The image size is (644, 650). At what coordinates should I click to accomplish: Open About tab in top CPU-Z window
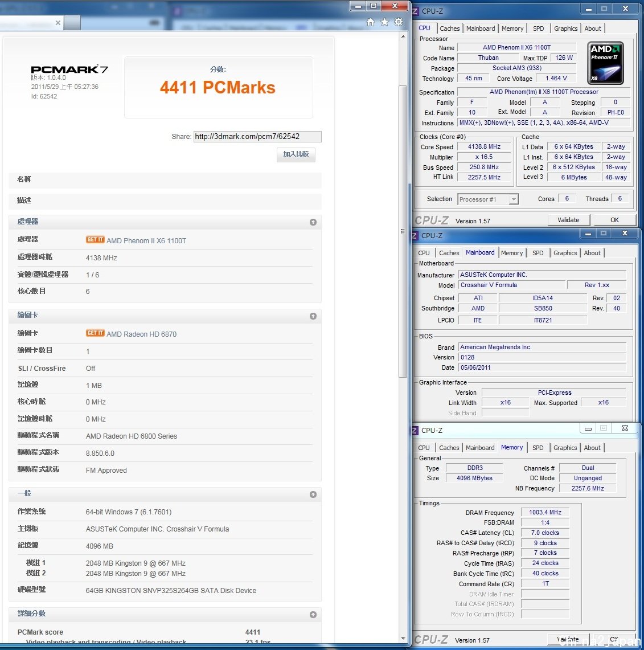click(593, 28)
